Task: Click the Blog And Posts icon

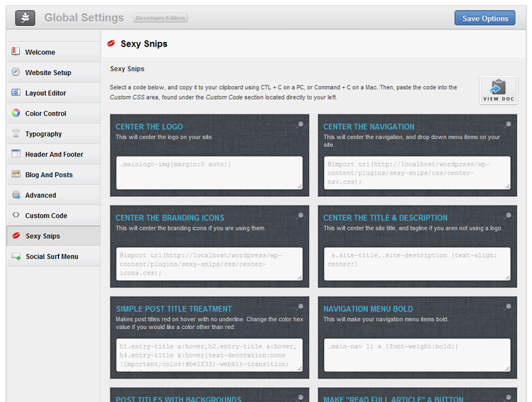Action: click(15, 174)
